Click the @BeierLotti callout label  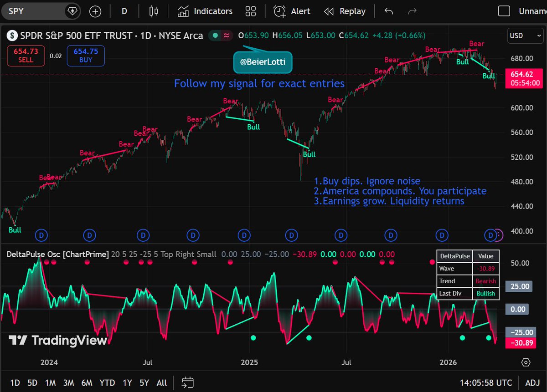pyautogui.click(x=263, y=63)
